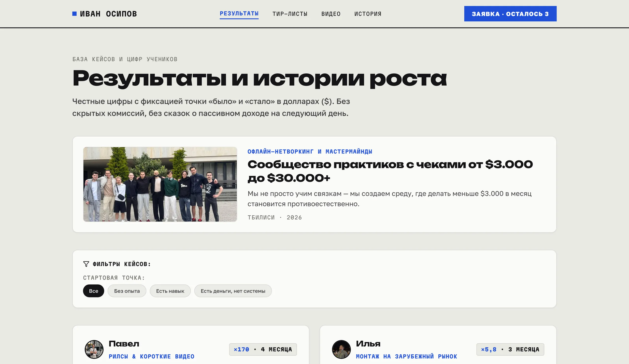Click the ×5,8 · 3 МЕСЯЦА badge
The image size is (629, 364).
510,349
